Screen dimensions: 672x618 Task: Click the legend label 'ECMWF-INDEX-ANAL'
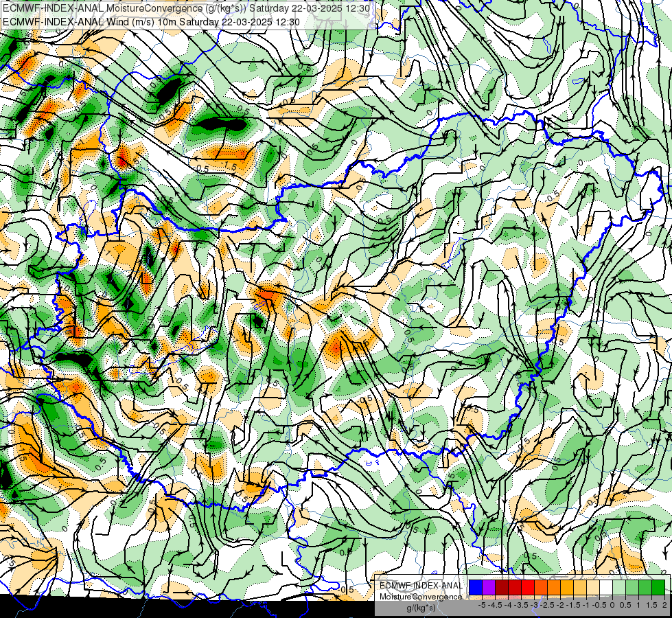coord(421,586)
